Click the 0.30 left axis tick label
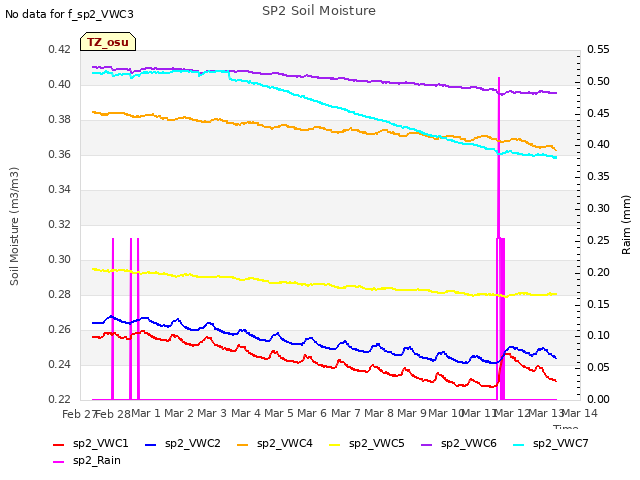The width and height of the screenshot is (640, 480). tap(60, 260)
